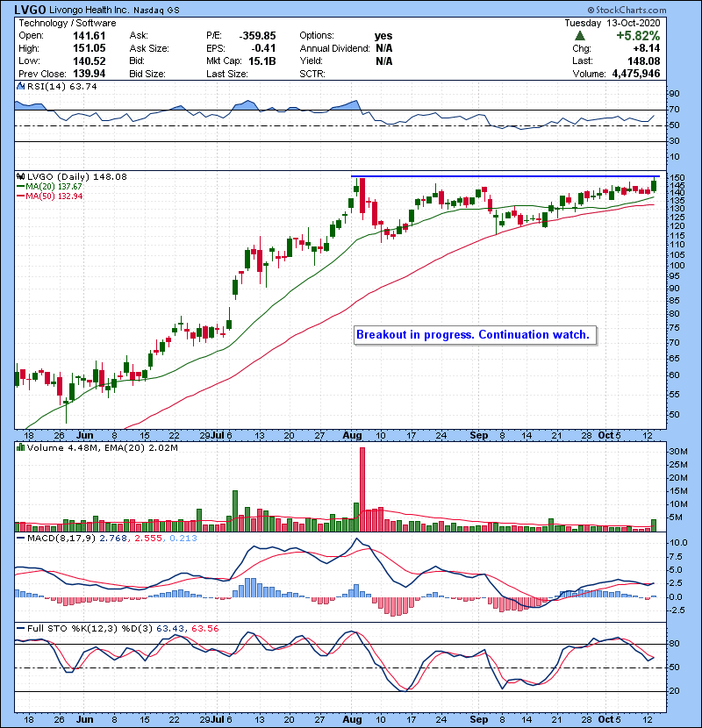Click the EPS value -0.41
702x728 pixels.
pyautogui.click(x=263, y=48)
